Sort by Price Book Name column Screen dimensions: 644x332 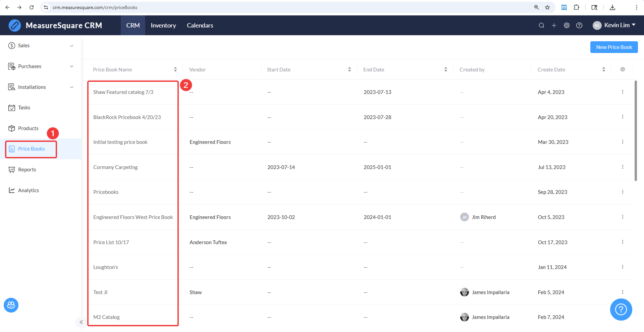(x=175, y=69)
